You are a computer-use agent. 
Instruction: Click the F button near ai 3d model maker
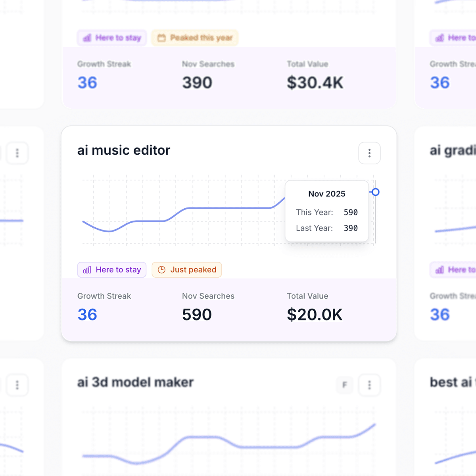click(x=345, y=385)
